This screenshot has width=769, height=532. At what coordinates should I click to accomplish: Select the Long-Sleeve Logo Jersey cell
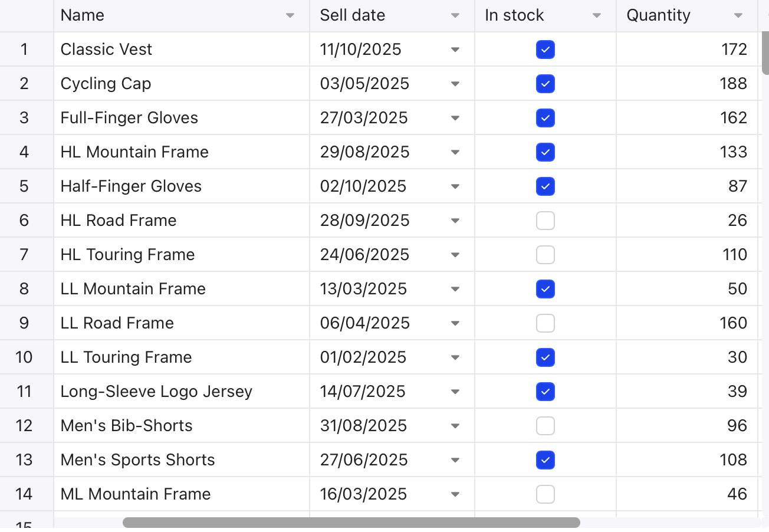tap(156, 392)
